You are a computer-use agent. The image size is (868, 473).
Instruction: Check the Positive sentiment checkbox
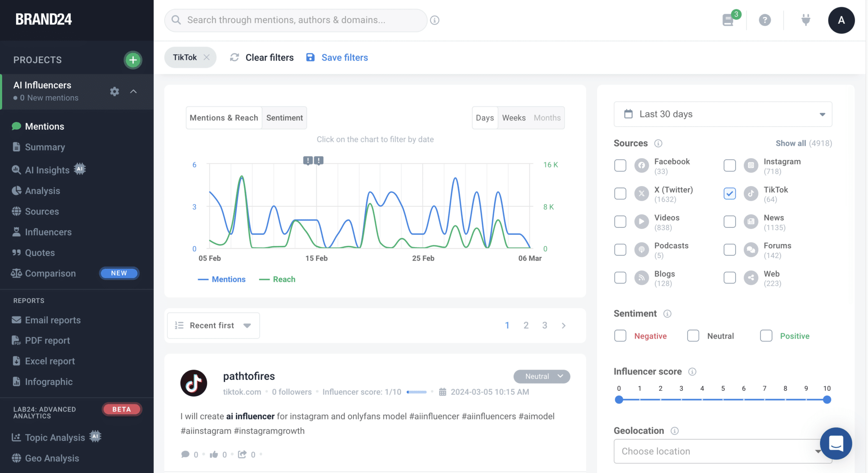[766, 336]
